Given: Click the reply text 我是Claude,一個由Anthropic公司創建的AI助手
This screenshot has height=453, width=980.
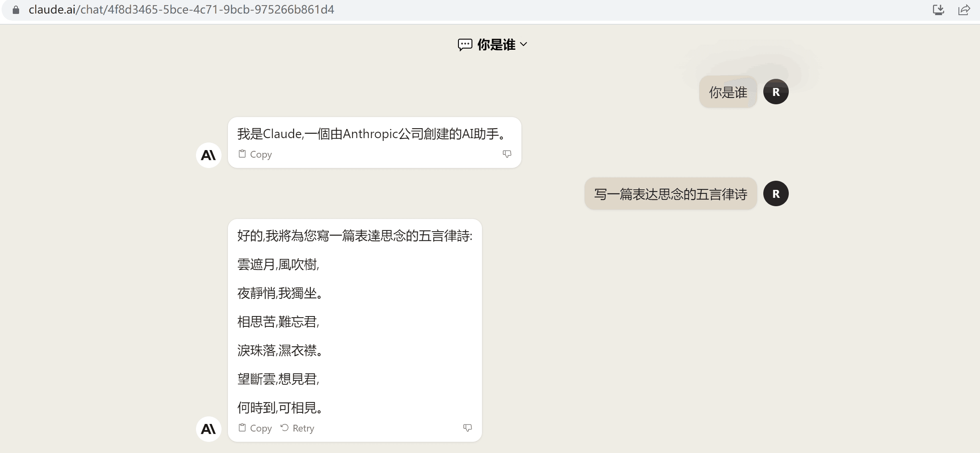Looking at the screenshot, I should [x=371, y=134].
